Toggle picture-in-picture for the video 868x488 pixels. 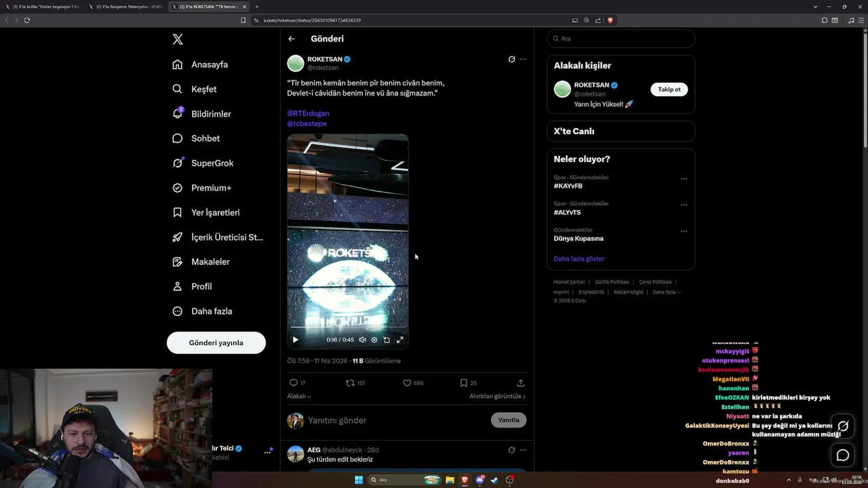point(387,340)
